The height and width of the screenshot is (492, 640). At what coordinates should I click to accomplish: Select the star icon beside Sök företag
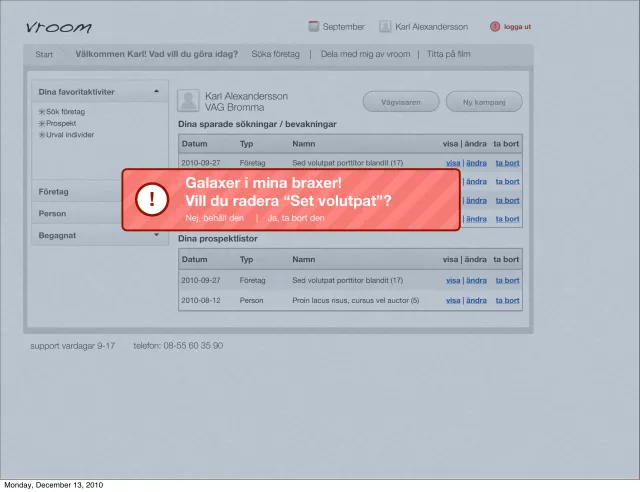point(42,111)
